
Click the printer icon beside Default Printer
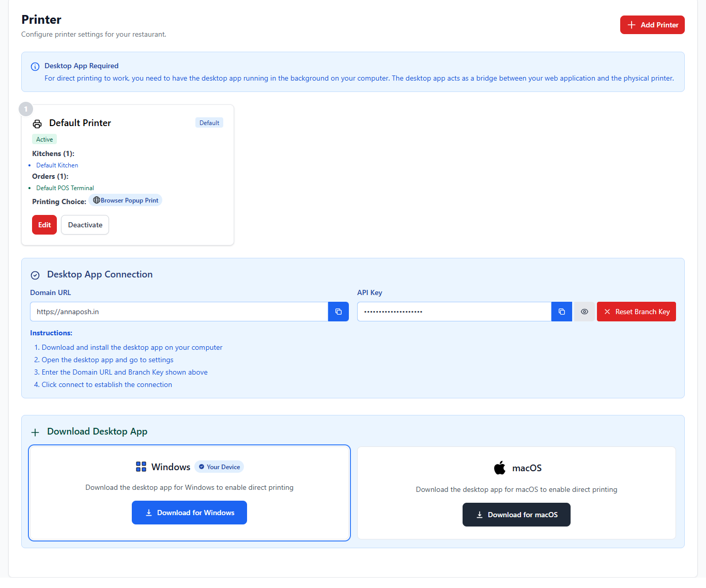point(37,123)
